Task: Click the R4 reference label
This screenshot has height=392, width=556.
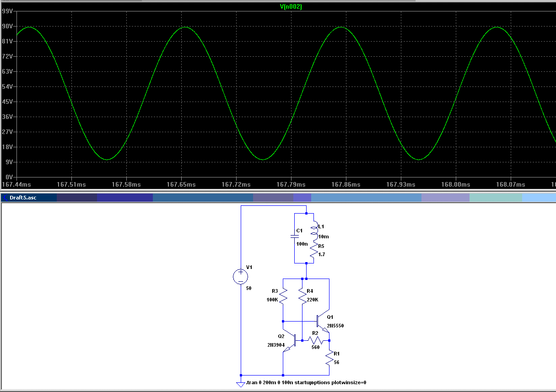Action: (310, 291)
